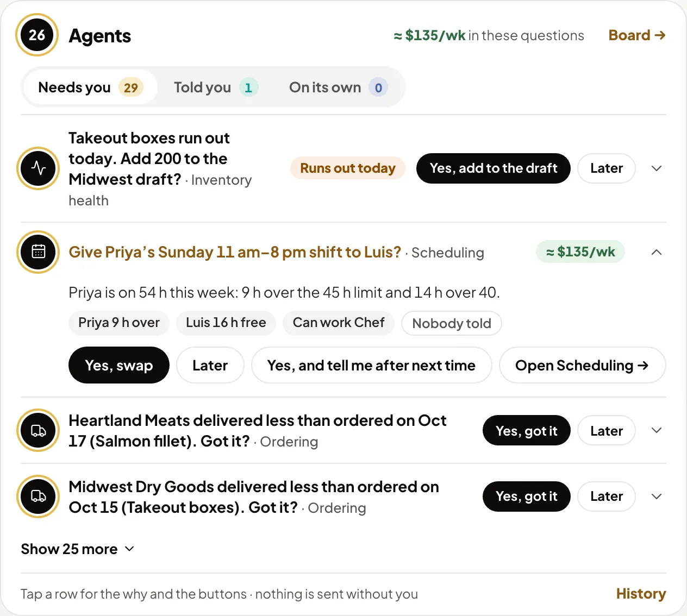Expand Show 25 more

click(78, 549)
